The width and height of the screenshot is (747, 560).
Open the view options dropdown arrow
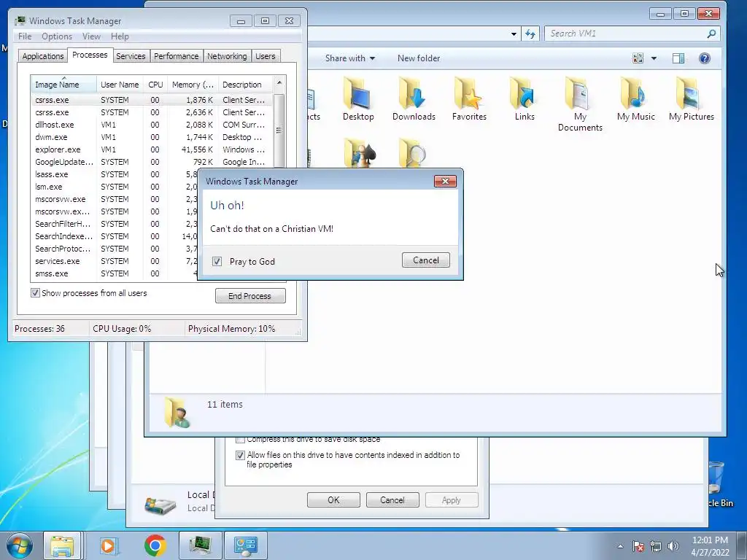click(x=654, y=58)
